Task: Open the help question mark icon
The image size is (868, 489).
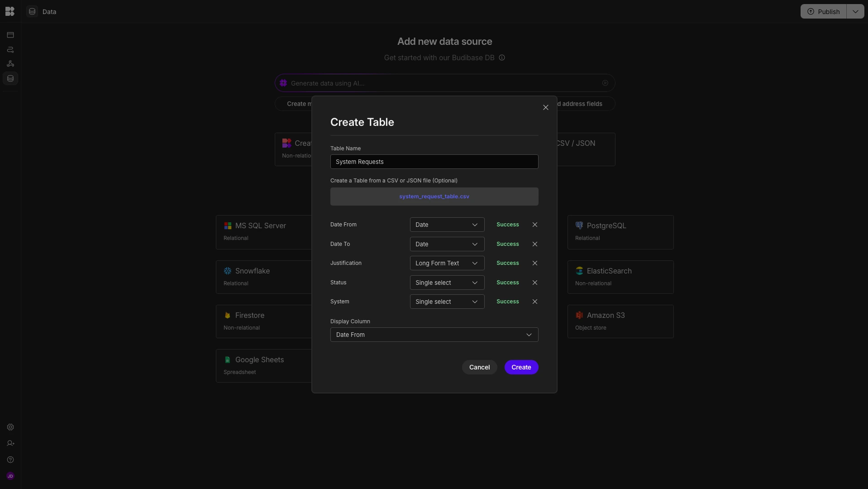Action: [10, 460]
